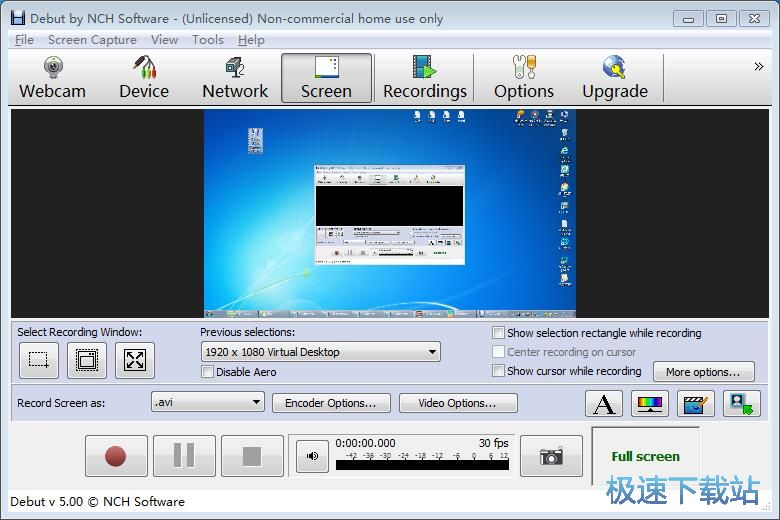Click Video Options... button
This screenshot has height=520, width=780.
click(458, 403)
